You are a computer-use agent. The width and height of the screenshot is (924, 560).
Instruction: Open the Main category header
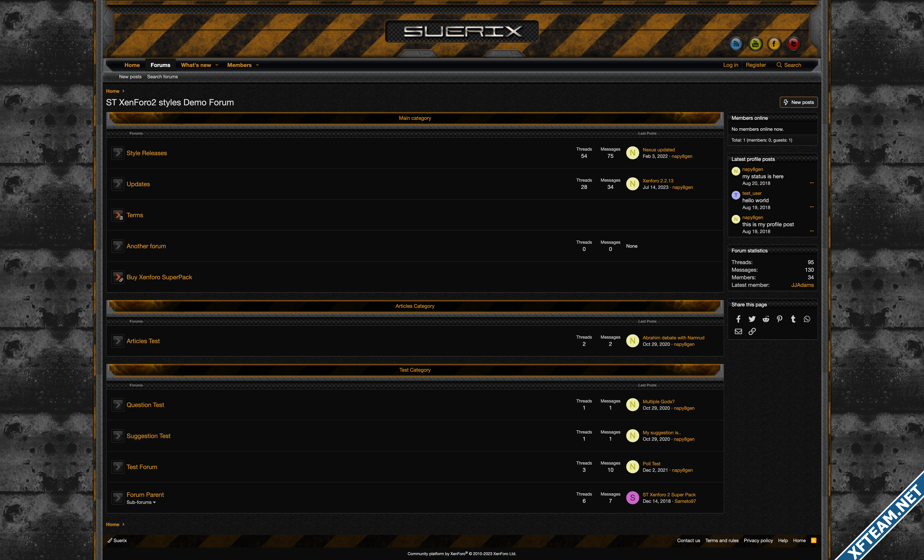pyautogui.click(x=415, y=118)
